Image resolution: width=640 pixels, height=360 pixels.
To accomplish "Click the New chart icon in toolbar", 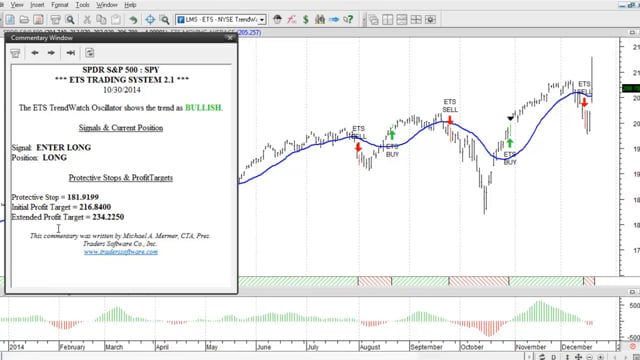I will point(10,19).
